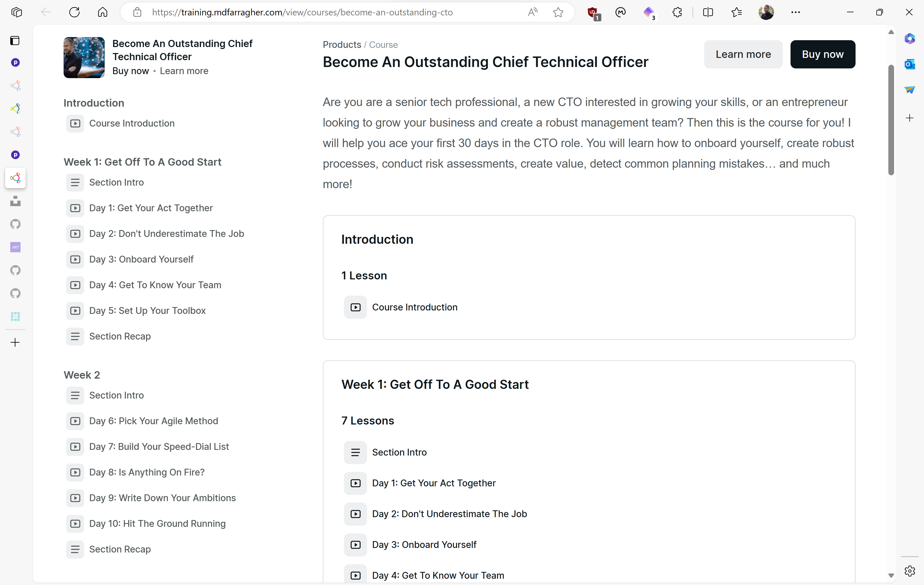Open Day 7: Build Your Speed-Dial List
The image size is (924, 585).
(x=159, y=446)
